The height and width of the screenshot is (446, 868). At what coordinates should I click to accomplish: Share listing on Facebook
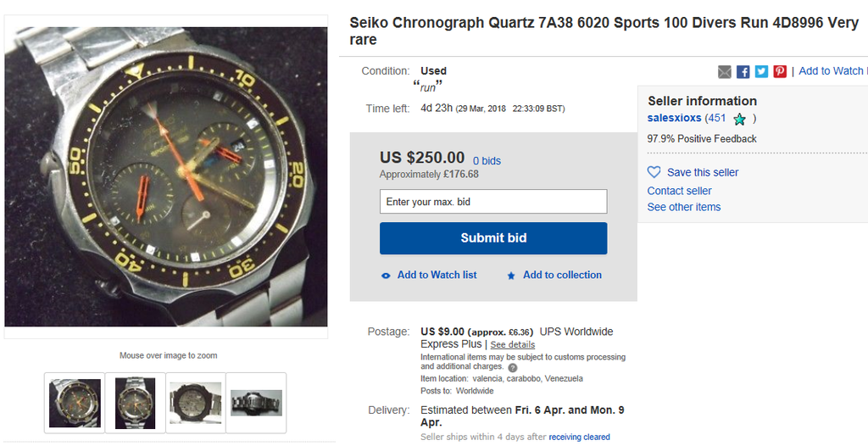tap(743, 71)
